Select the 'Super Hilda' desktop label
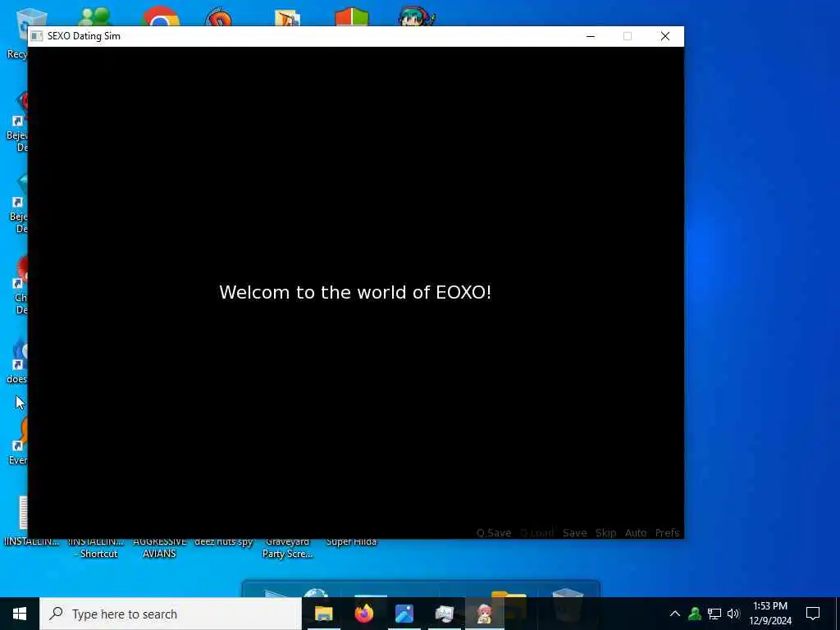Viewport: 840px width, 630px height. pos(351,542)
